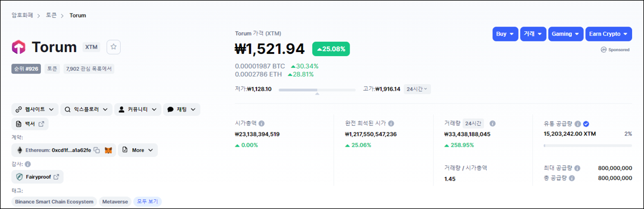The width and height of the screenshot is (644, 209).
Task: Click the 258.95% volume change text
Action: [462, 145]
